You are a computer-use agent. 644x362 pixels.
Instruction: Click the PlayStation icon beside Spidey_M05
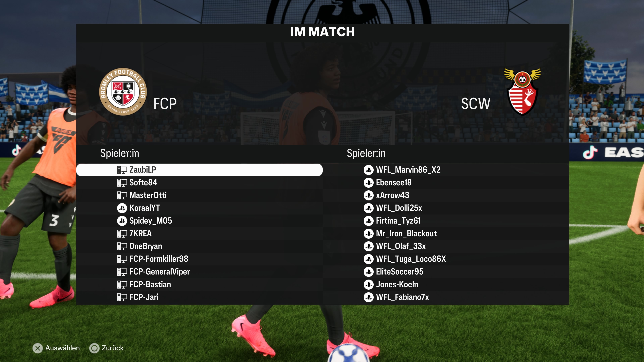(122, 221)
